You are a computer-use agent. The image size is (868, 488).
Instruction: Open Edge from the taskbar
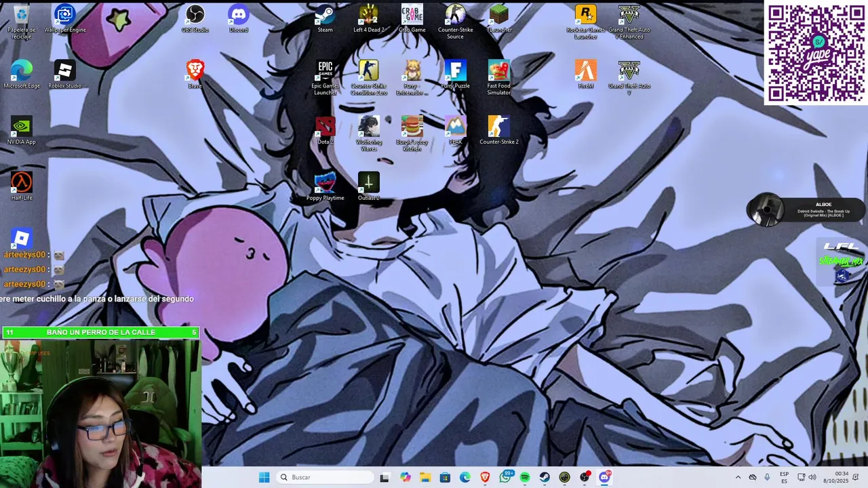465,477
